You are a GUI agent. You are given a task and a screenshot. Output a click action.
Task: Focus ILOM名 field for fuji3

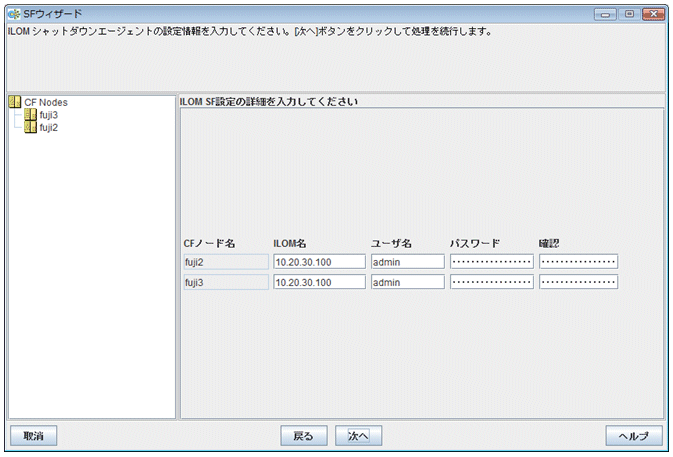(319, 282)
